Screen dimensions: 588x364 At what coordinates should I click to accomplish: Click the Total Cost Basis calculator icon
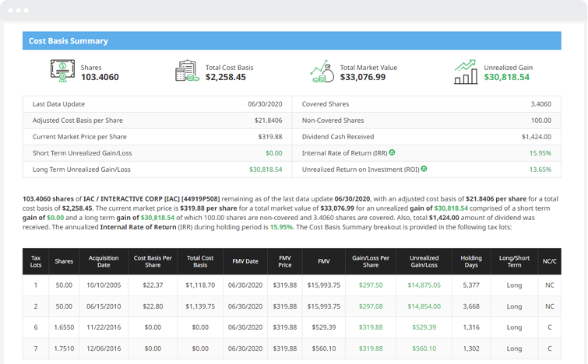tap(186, 72)
